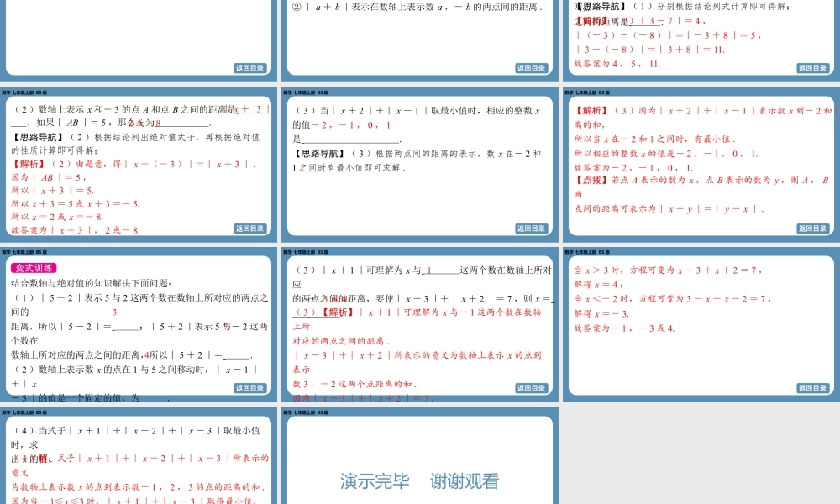
Task: Click the 数学 七年级上册 BS版 header label
Action: point(25,90)
